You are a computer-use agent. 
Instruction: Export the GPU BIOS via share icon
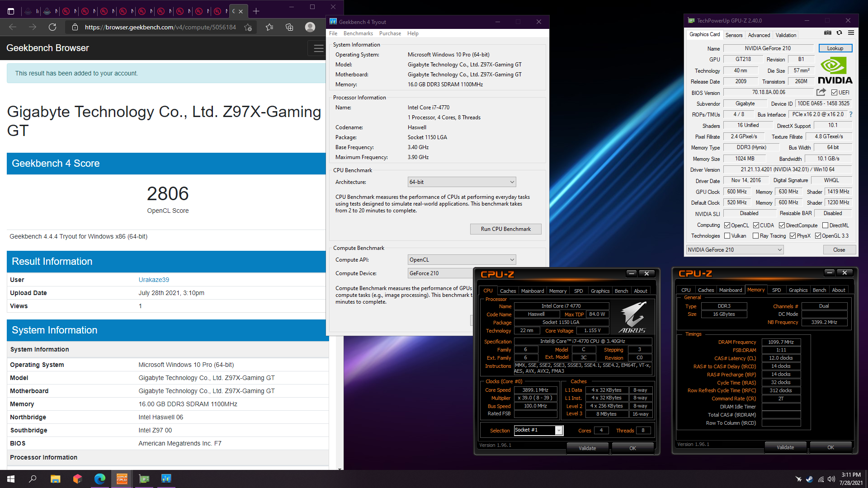click(821, 92)
